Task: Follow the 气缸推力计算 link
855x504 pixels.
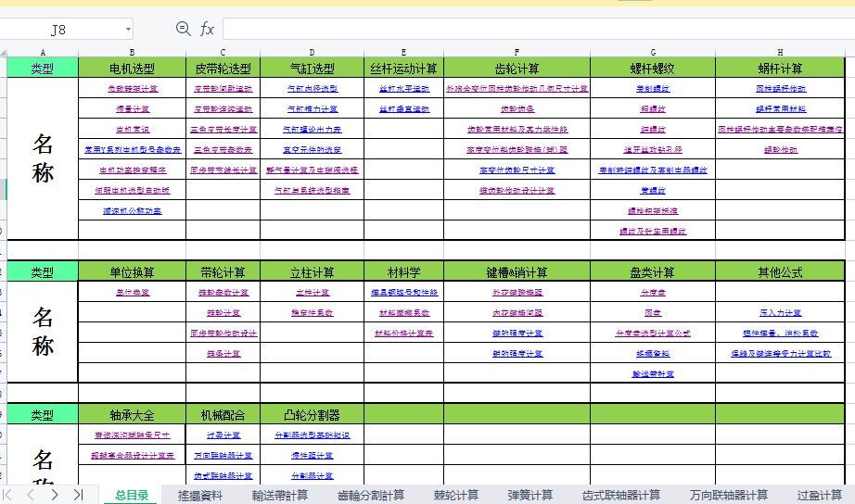Action: [x=313, y=109]
